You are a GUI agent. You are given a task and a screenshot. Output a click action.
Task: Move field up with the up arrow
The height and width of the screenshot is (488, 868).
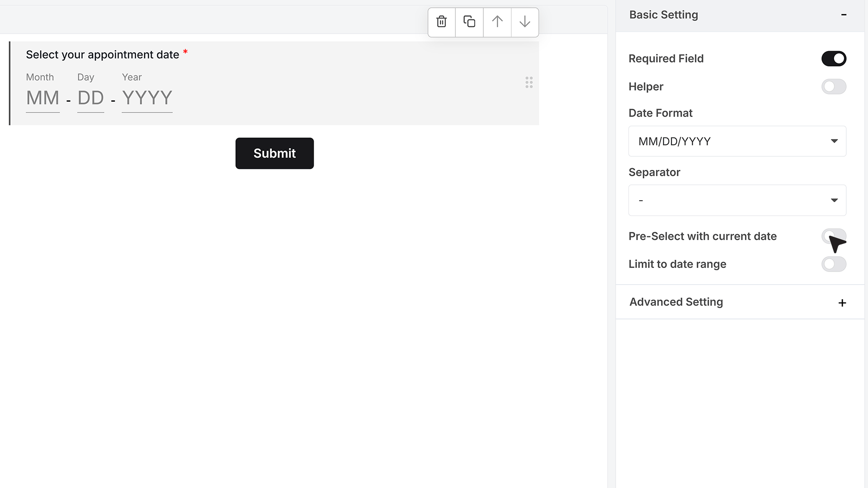(x=497, y=22)
